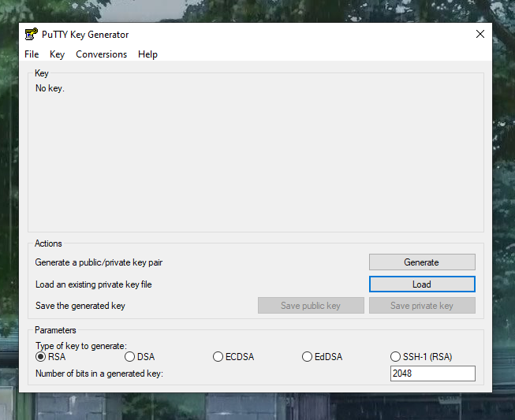This screenshot has width=515, height=420.
Task: Open the File menu
Action: 32,54
